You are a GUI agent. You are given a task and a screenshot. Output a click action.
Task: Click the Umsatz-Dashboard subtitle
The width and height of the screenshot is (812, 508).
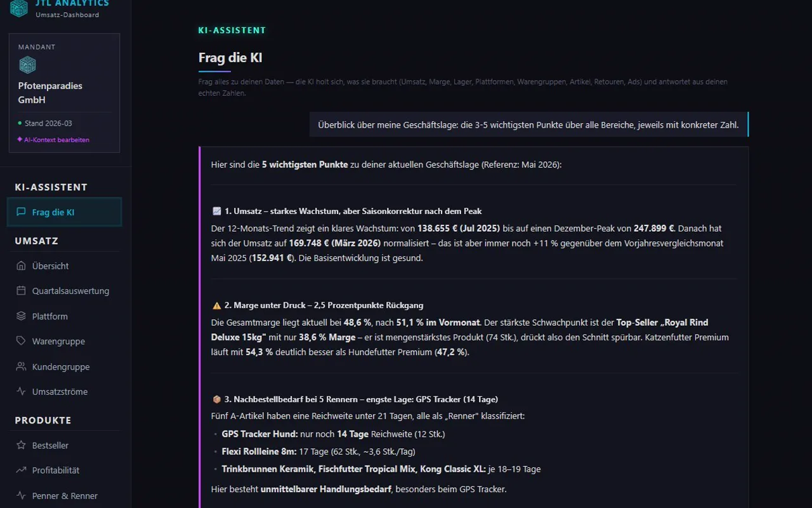[x=67, y=15]
